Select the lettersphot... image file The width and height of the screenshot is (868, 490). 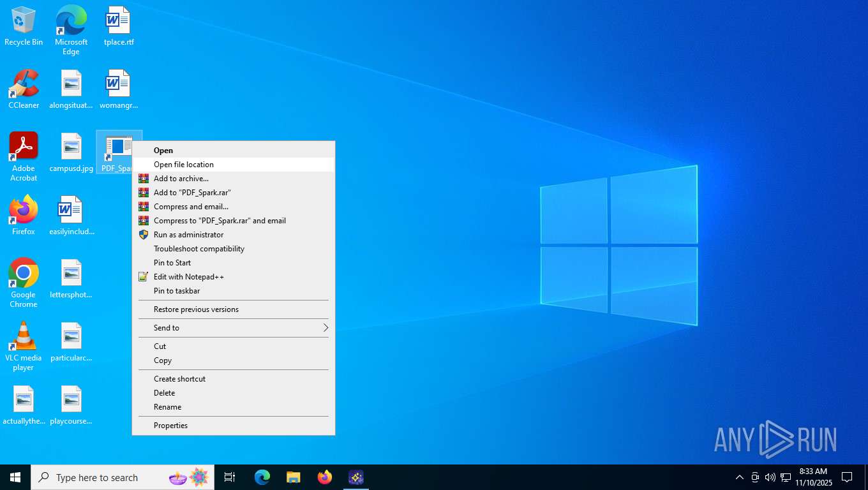(x=71, y=279)
